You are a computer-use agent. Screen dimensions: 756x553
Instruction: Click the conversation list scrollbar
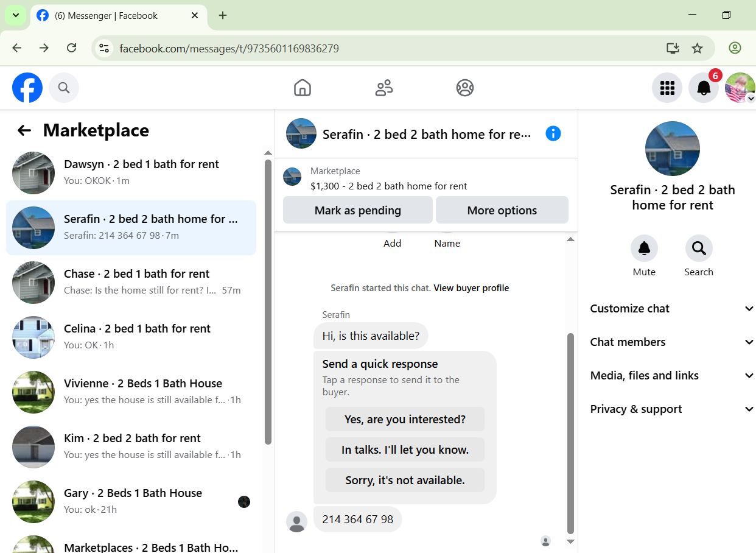pos(268,301)
